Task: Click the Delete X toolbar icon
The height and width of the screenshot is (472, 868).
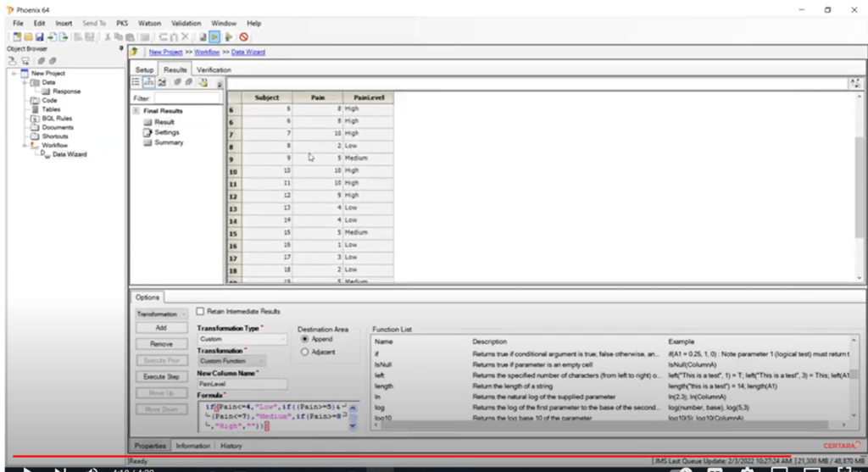Action: click(186, 37)
